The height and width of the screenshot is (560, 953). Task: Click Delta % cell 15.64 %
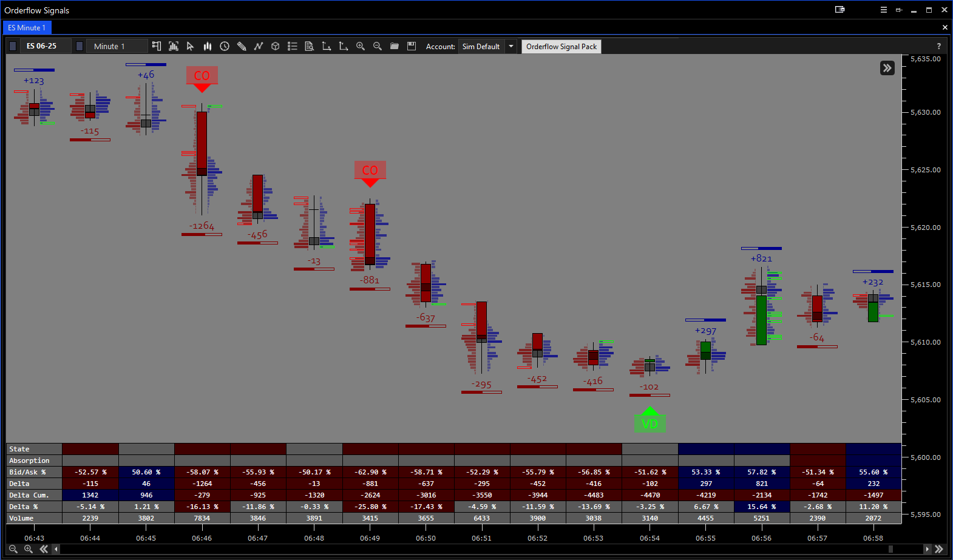762,507
